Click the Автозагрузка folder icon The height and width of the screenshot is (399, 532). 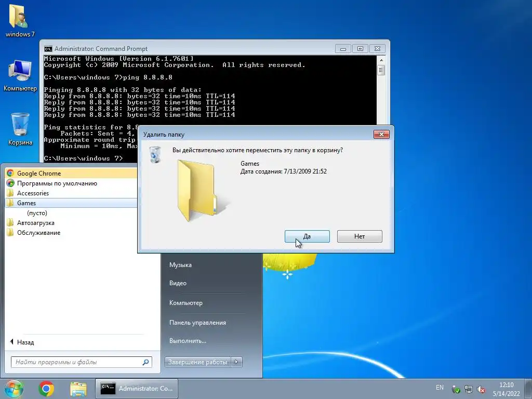10,223
